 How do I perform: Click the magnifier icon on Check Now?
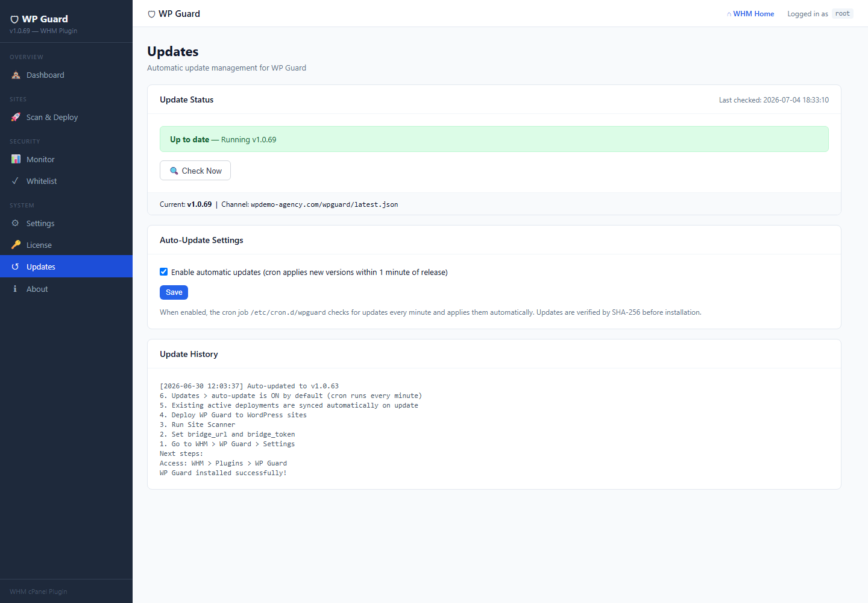[x=174, y=171]
